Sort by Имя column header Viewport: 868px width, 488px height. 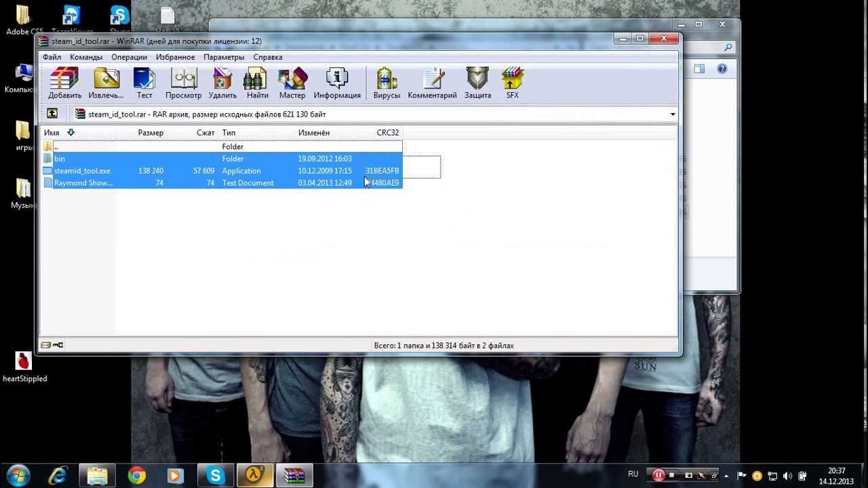tap(79, 132)
